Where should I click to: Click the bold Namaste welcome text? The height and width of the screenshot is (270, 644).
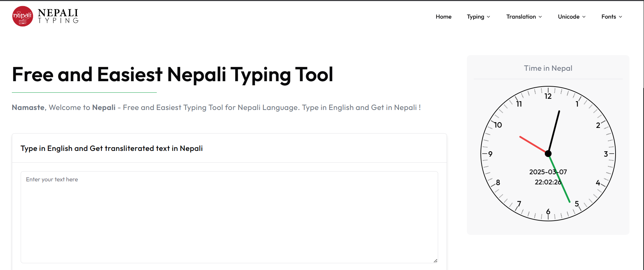pyautogui.click(x=28, y=107)
